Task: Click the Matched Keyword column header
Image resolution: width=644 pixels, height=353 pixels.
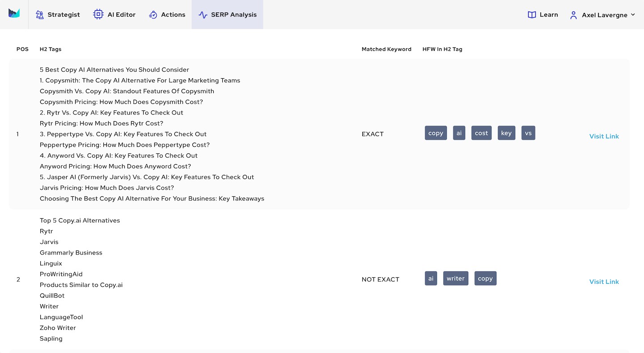Action: 386,49
